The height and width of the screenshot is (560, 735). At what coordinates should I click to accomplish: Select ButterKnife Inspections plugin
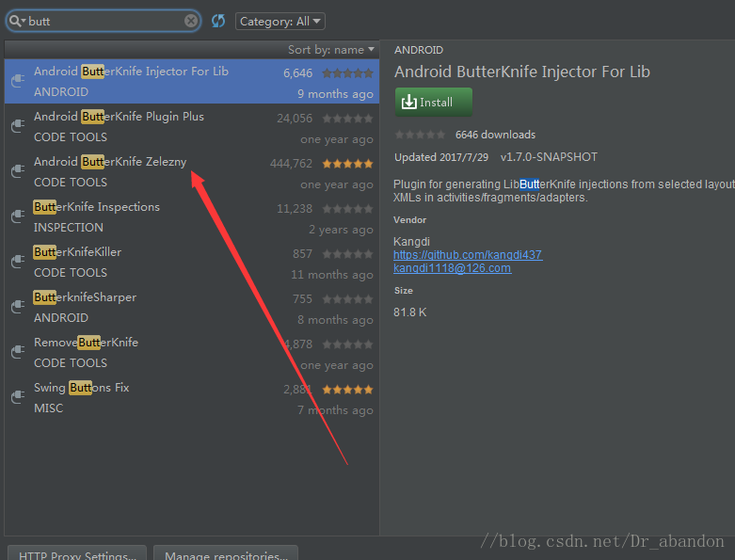click(192, 217)
